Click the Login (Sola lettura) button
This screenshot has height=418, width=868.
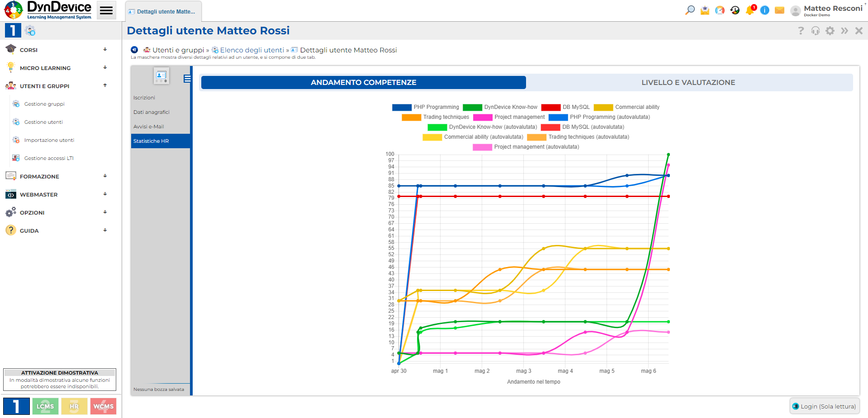(824, 406)
